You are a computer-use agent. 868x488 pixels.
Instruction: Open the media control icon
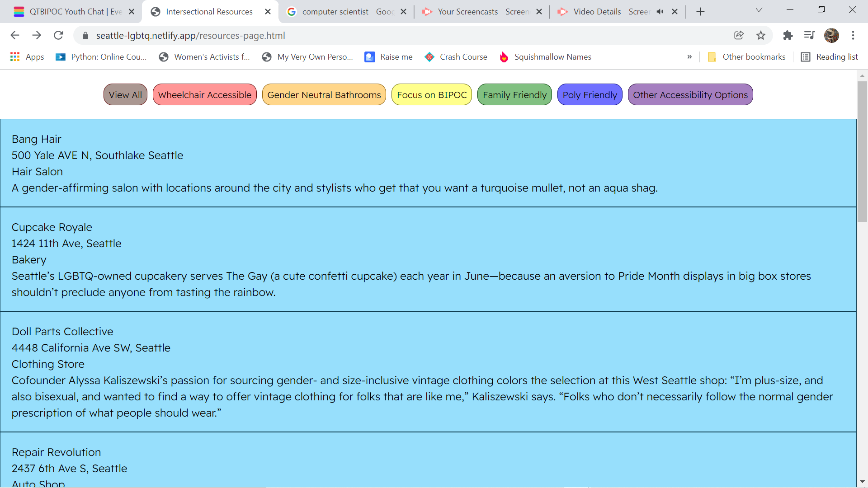pyautogui.click(x=809, y=35)
